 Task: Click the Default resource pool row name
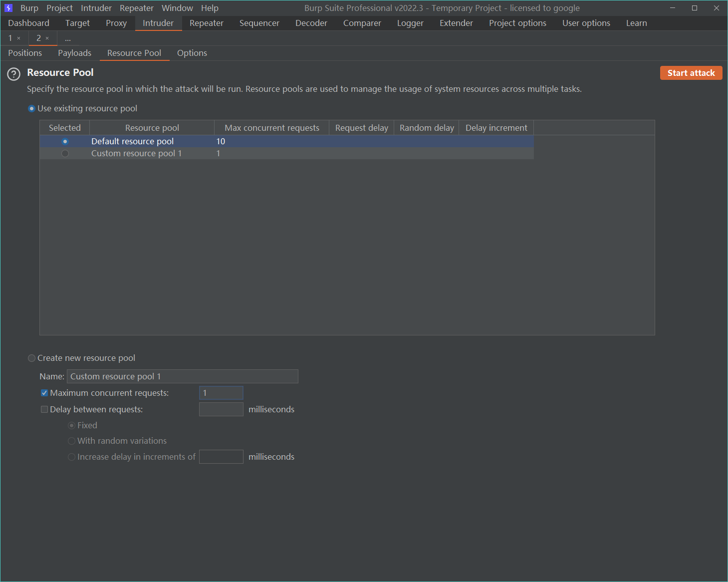(132, 141)
